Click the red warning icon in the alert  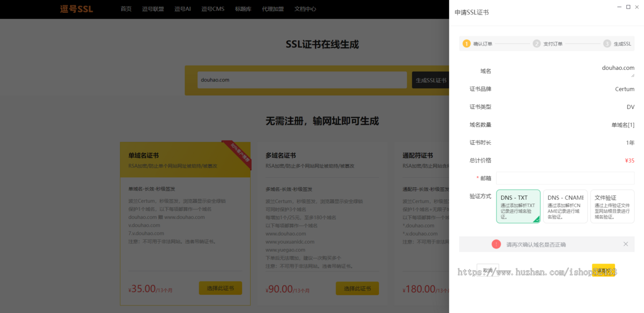(496, 244)
